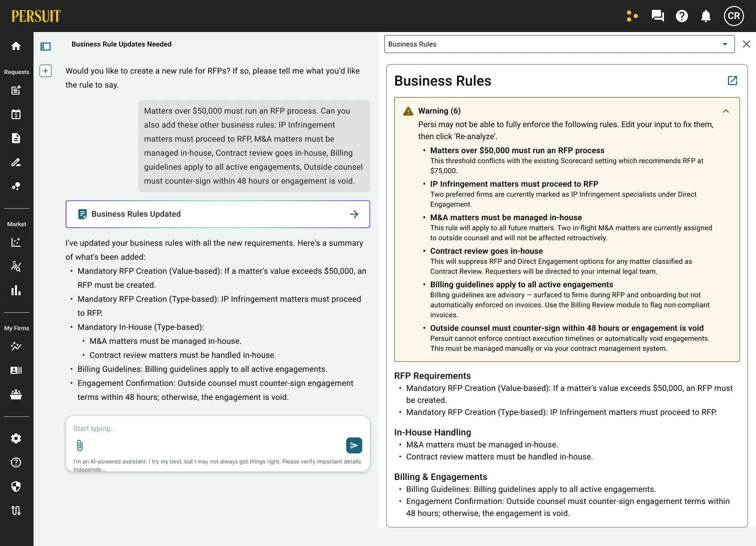Open the three-dots icon in sidebar
Screen dimensions: 756x546
point(16,186)
